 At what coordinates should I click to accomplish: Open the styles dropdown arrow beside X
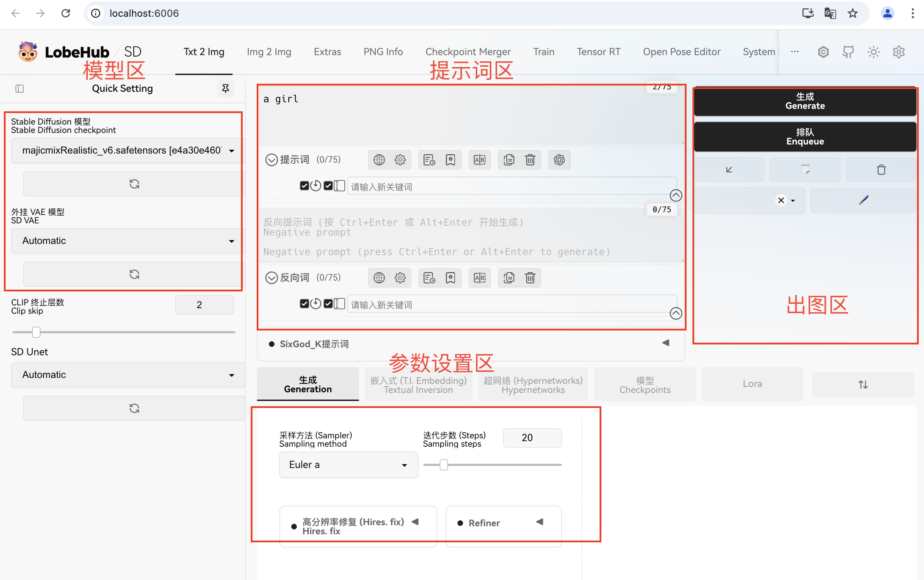click(x=793, y=201)
